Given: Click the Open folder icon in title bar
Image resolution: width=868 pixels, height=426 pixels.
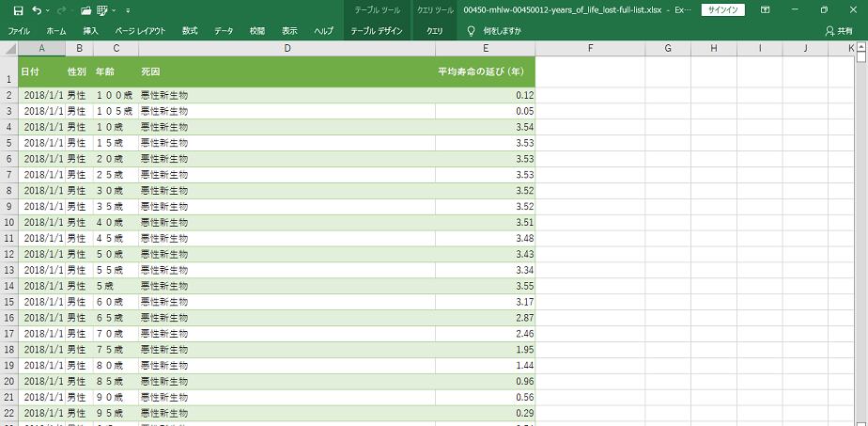Looking at the screenshot, I should (85, 9).
